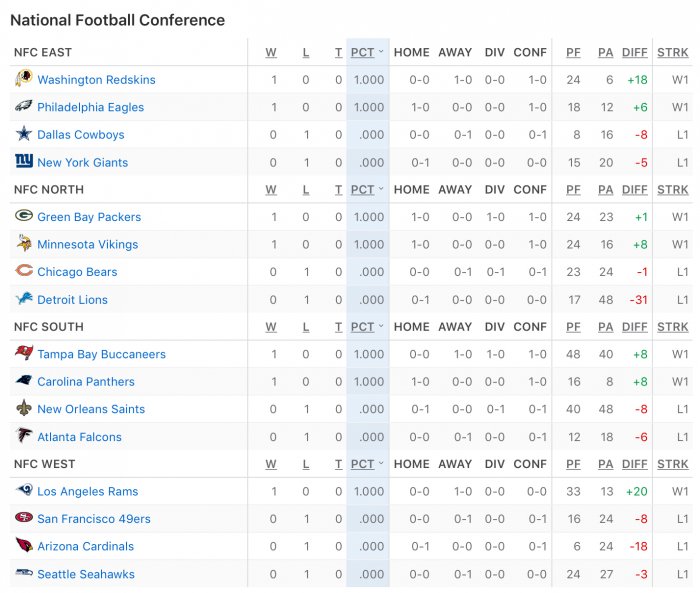Click the Washington Redskins team logo

24,78
